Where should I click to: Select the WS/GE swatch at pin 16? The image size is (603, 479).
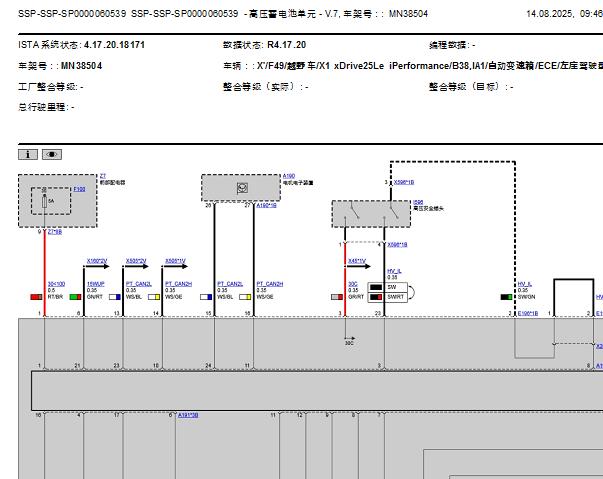pos(245,297)
